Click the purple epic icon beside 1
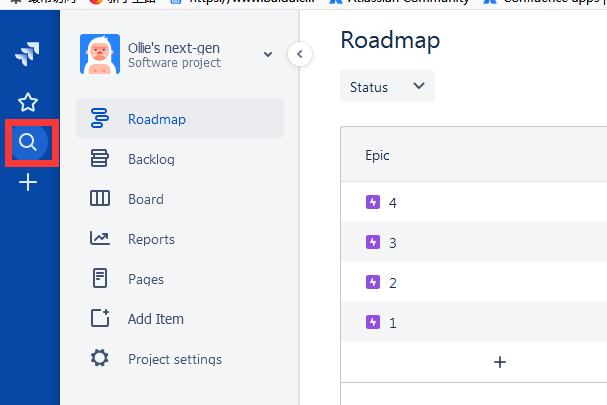The width and height of the screenshot is (607, 405). [x=373, y=322]
